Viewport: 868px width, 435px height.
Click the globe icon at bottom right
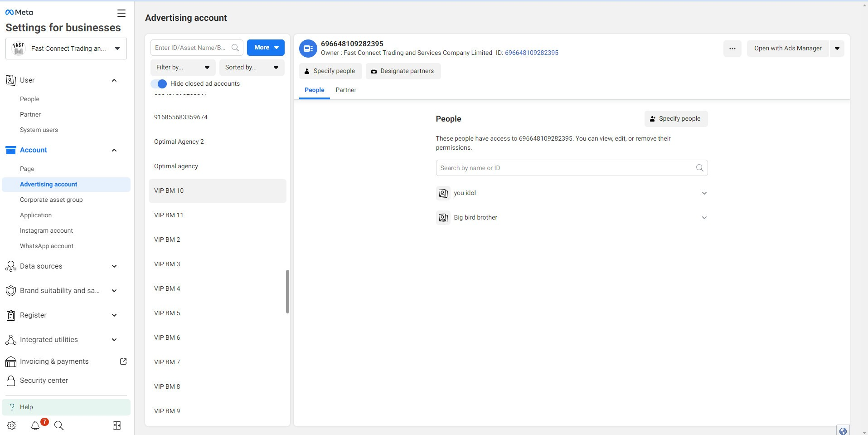point(843,431)
